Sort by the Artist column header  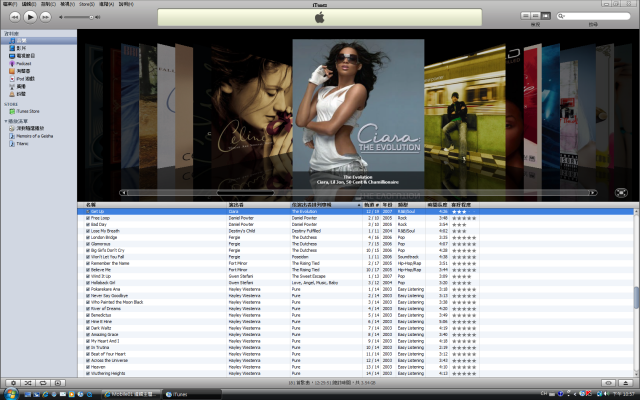[258, 205]
